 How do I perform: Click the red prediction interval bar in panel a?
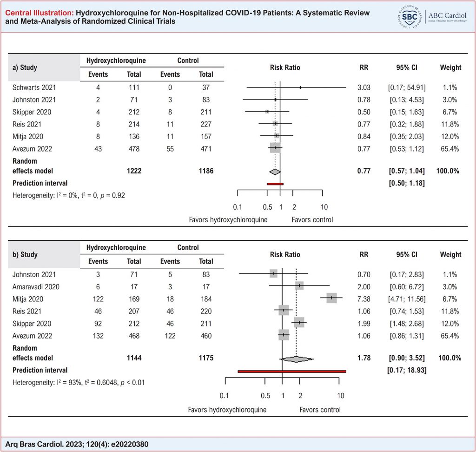275,184
